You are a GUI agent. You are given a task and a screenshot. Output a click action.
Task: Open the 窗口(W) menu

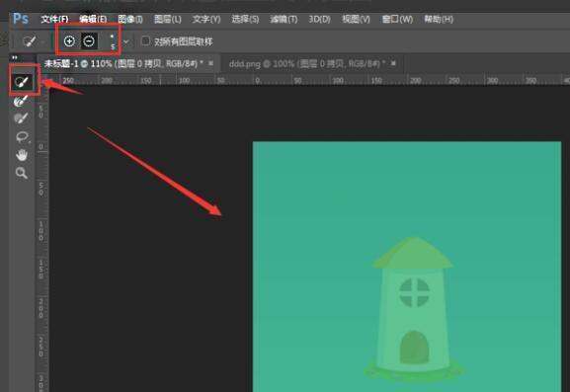pos(397,19)
